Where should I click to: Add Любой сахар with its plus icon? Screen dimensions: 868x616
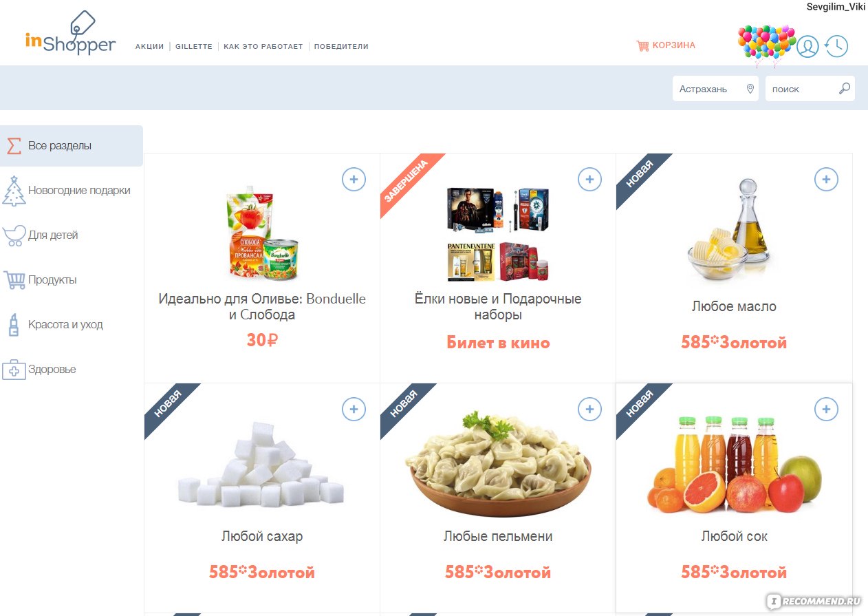tap(354, 410)
